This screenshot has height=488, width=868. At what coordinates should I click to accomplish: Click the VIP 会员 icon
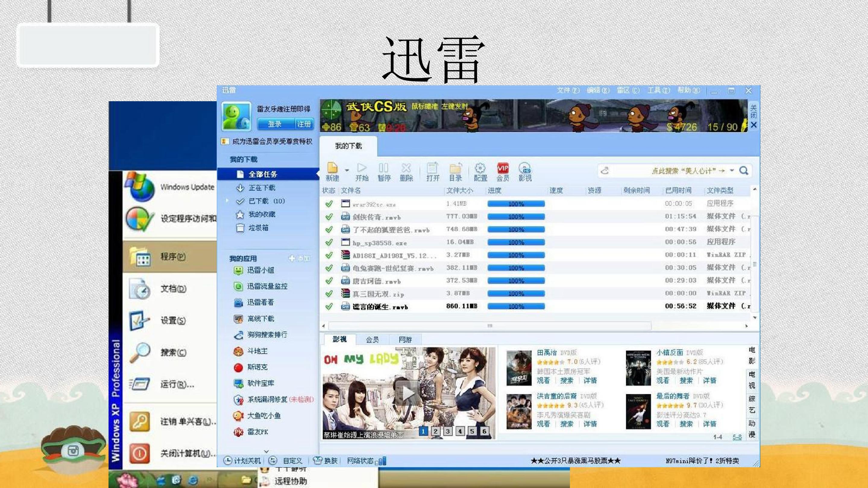503,172
